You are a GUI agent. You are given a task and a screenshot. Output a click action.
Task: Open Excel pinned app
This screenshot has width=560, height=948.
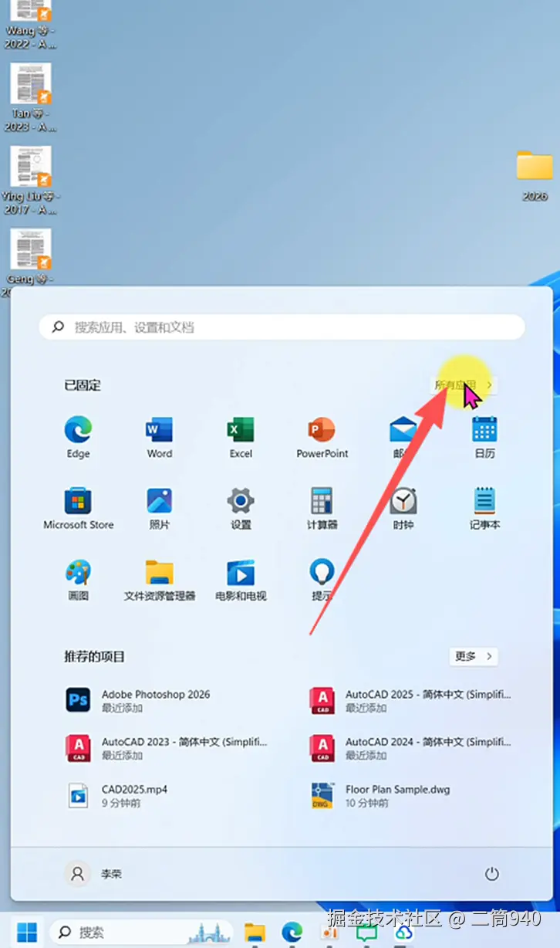click(x=241, y=436)
